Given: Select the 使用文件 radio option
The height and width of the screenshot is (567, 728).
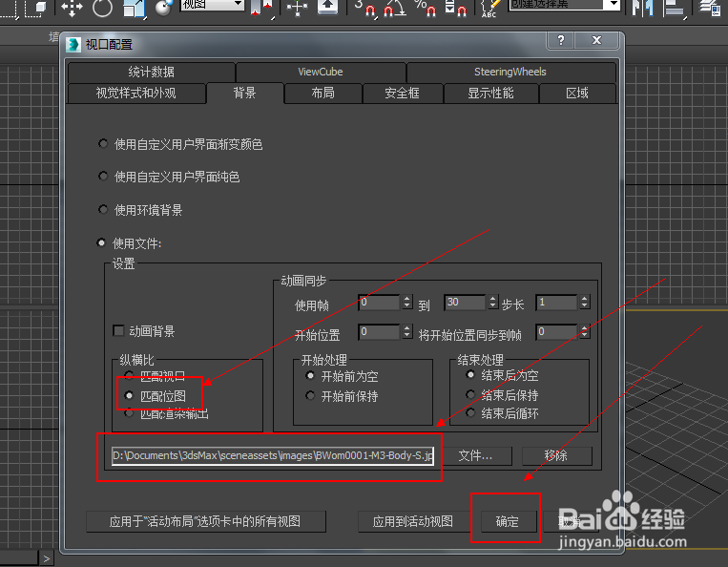Looking at the screenshot, I should pyautogui.click(x=101, y=242).
